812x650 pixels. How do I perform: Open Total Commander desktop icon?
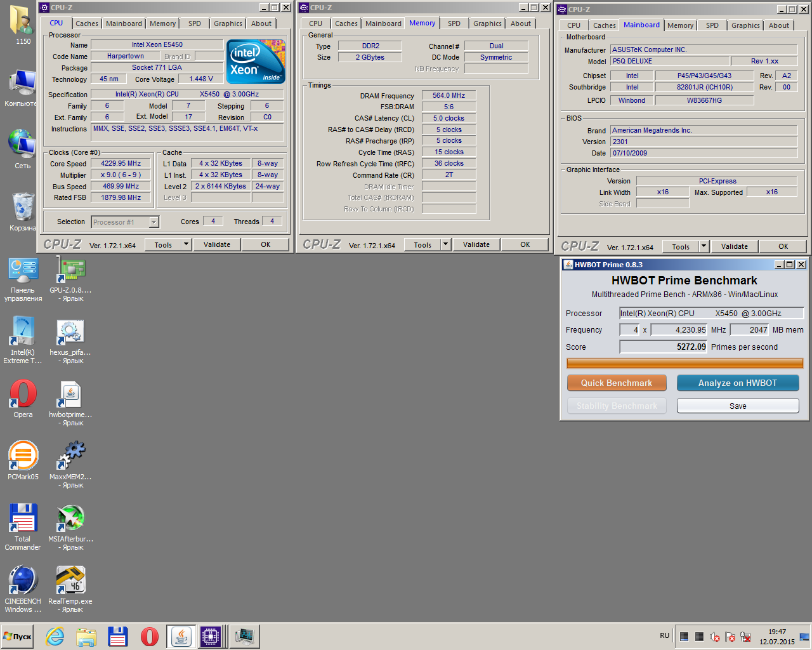tap(23, 527)
